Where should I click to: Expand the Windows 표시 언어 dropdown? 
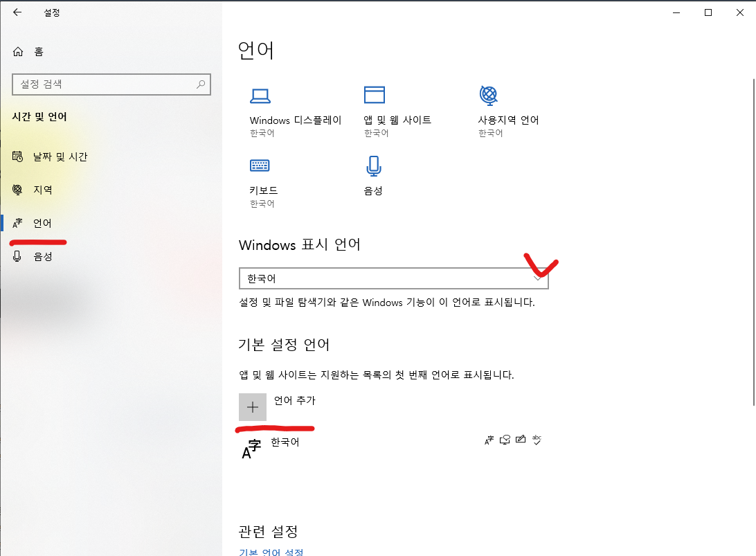coord(394,278)
